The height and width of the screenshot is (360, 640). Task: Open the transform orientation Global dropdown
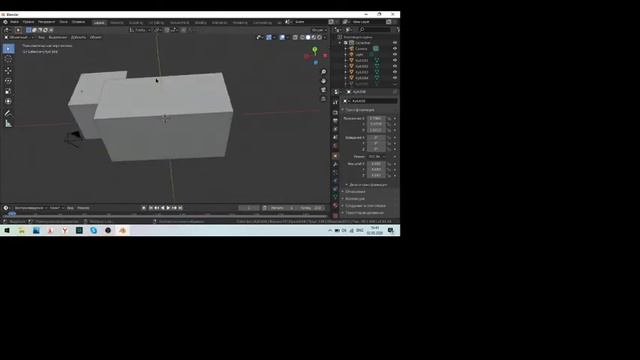pos(140,30)
